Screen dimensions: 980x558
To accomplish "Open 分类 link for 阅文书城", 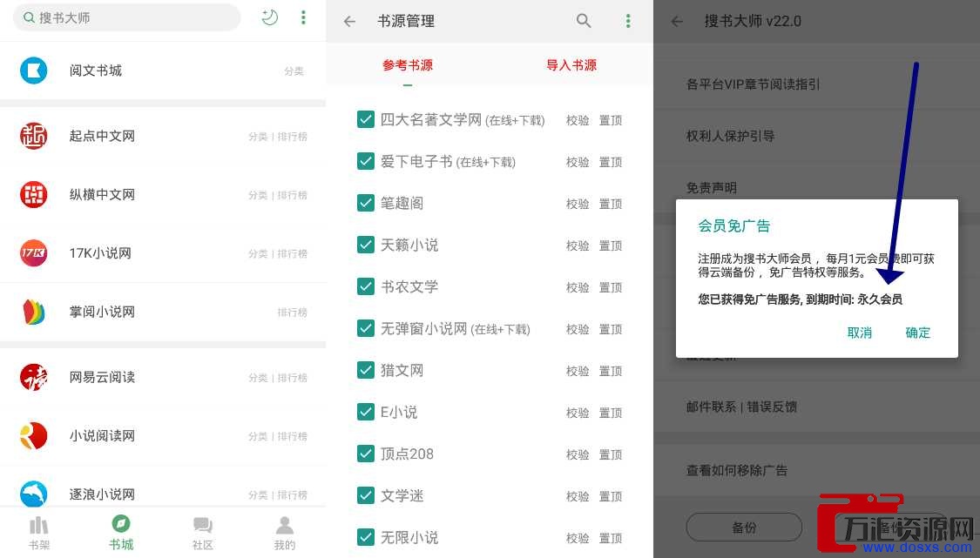I will coord(294,71).
